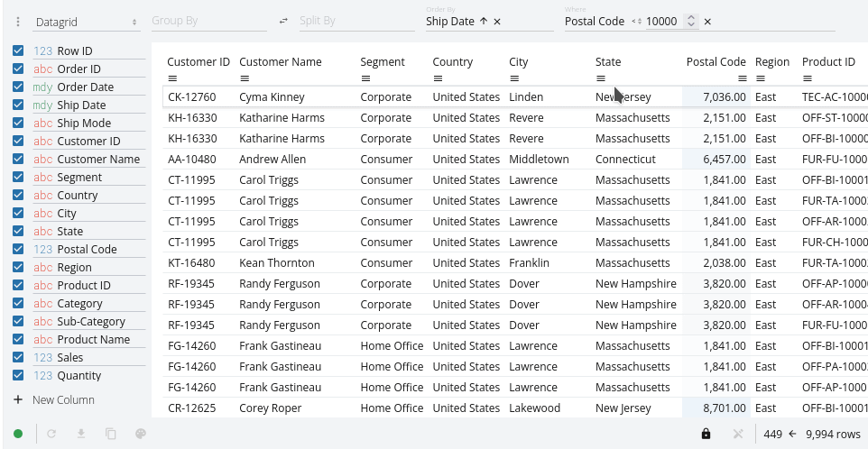Click the lock icon in status bar
The image size is (868, 449).
pyautogui.click(x=706, y=434)
